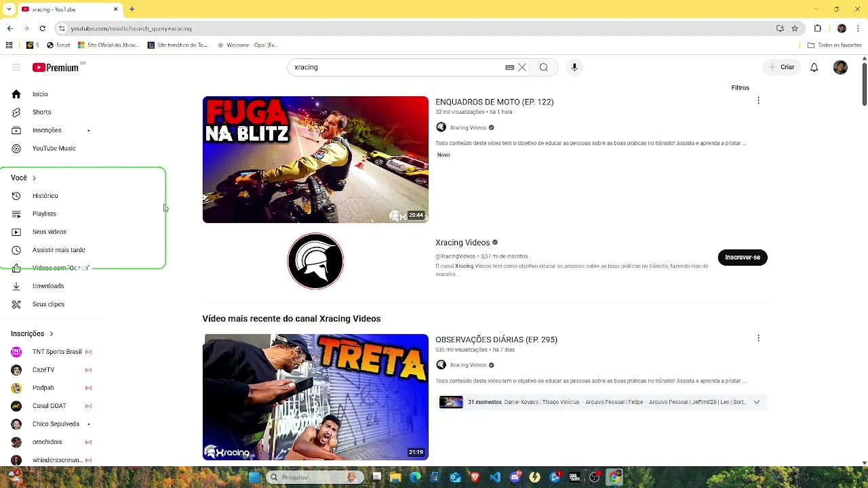868x488 pixels.
Task: Open the Site Oficial do Xbox bookmark
Action: [x=108, y=45]
